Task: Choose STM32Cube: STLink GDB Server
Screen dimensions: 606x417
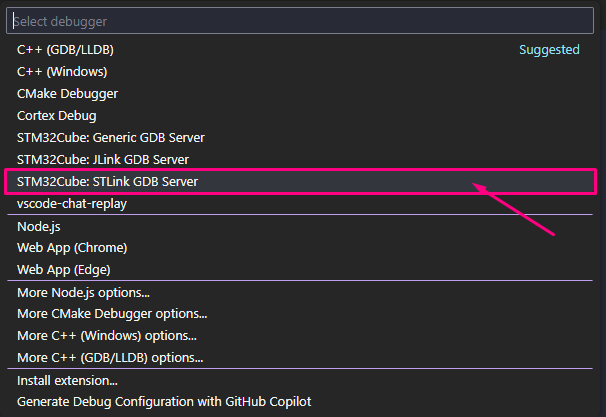Action: coord(107,181)
